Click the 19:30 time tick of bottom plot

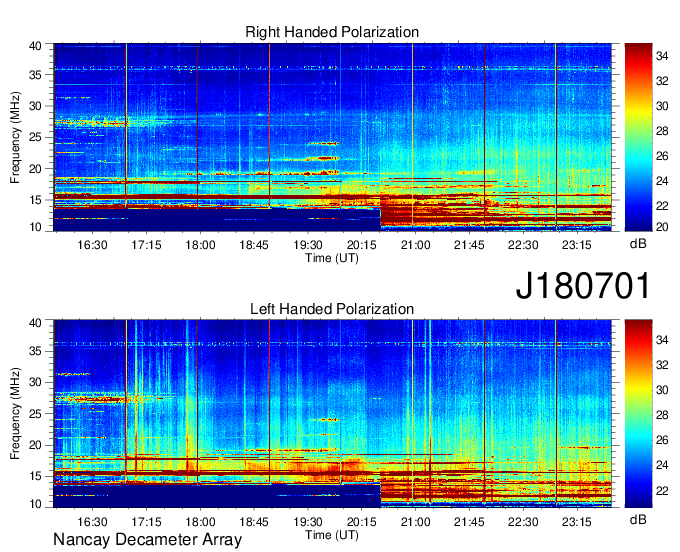pyautogui.click(x=308, y=522)
